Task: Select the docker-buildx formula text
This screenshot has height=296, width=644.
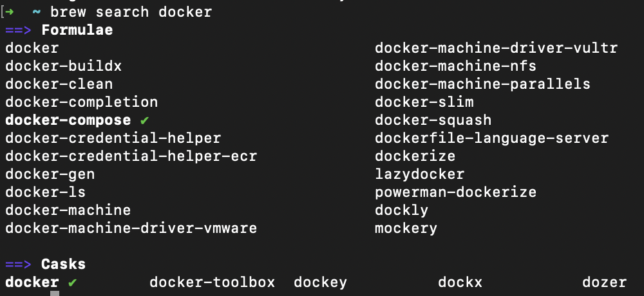Action: pos(64,66)
